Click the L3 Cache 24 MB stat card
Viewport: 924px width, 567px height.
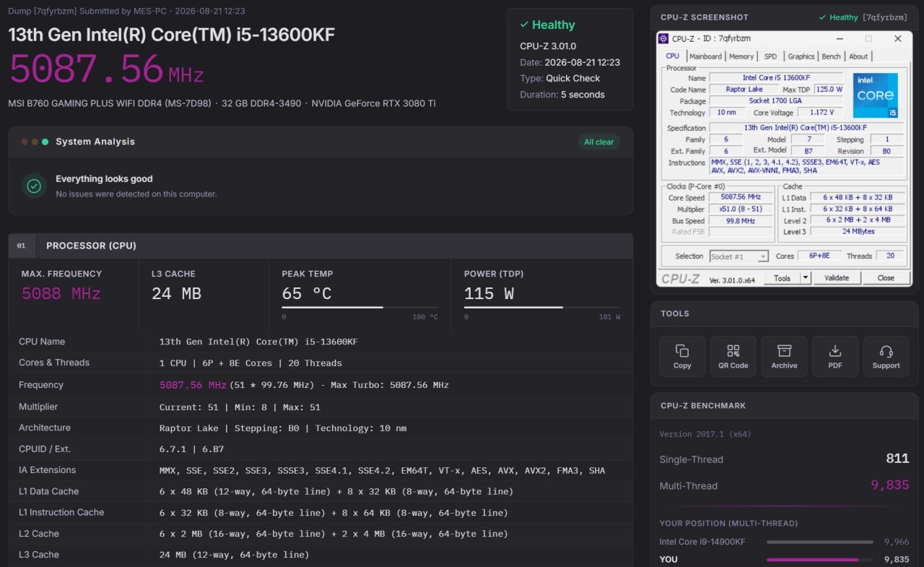tap(203, 295)
